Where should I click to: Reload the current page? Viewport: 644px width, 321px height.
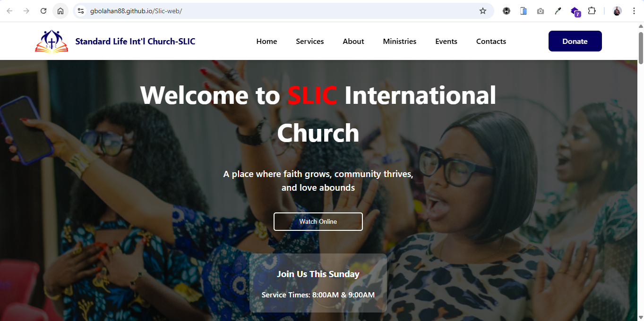[x=43, y=11]
